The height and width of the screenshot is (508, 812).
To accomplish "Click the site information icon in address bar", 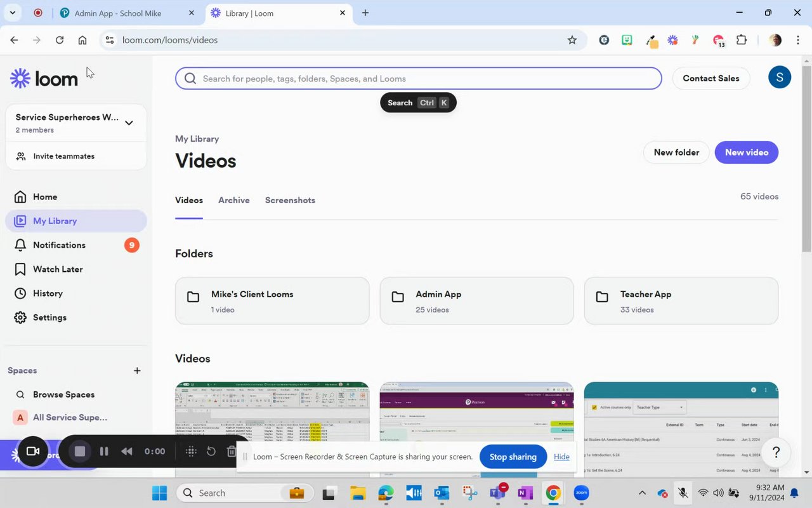I will click(110, 40).
